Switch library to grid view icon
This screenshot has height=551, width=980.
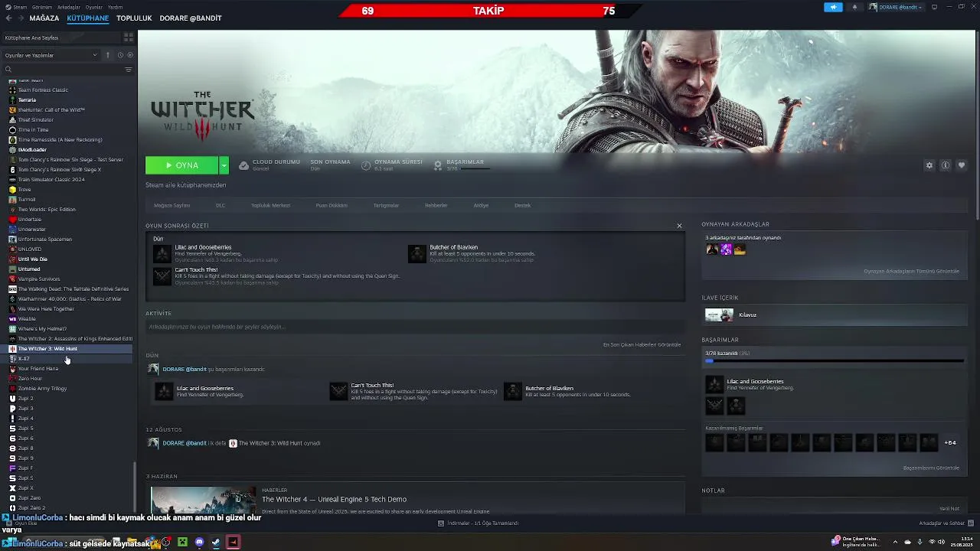[127, 37]
